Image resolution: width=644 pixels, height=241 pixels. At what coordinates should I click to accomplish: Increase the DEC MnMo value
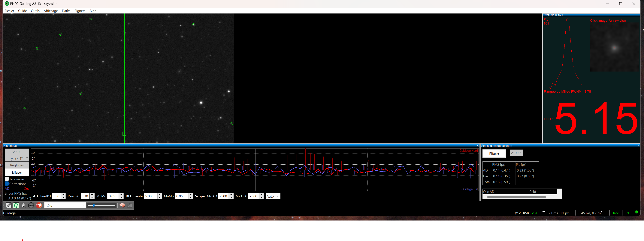click(x=191, y=195)
